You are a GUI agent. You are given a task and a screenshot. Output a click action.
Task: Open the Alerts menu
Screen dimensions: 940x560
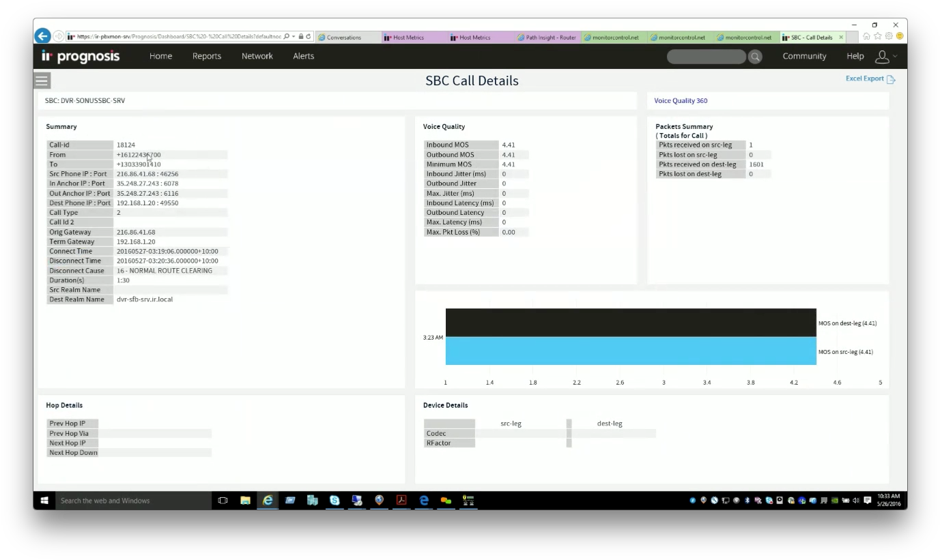click(x=304, y=57)
